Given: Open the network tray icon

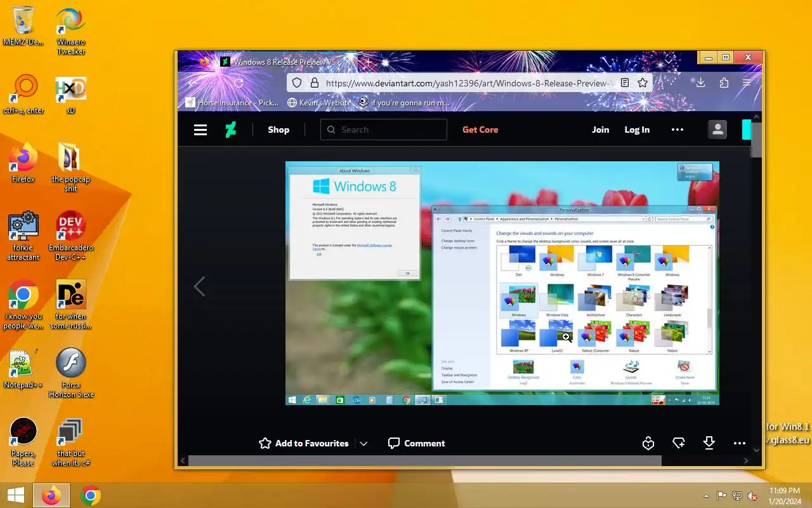Looking at the screenshot, I should tap(737, 496).
